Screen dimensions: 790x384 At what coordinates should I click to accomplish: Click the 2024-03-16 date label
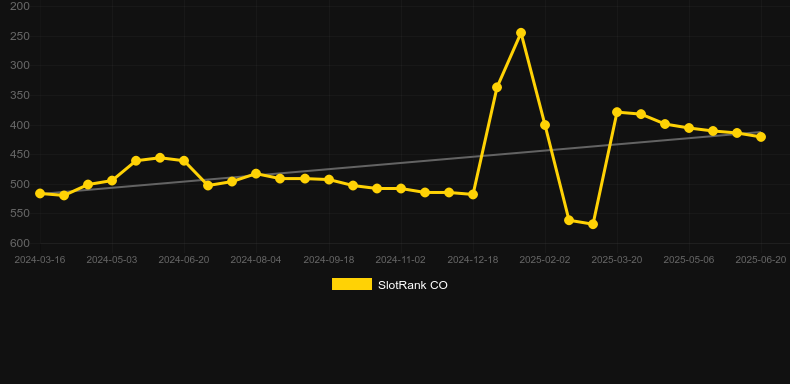click(40, 260)
